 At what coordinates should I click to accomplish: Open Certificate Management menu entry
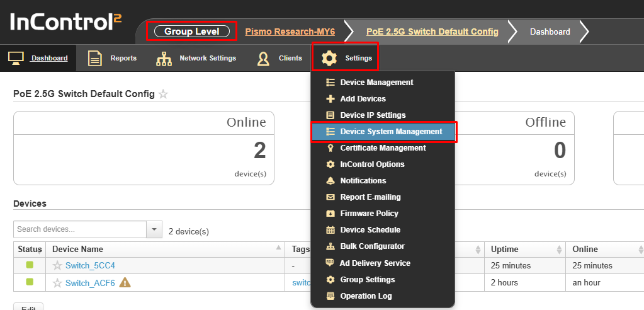(383, 148)
